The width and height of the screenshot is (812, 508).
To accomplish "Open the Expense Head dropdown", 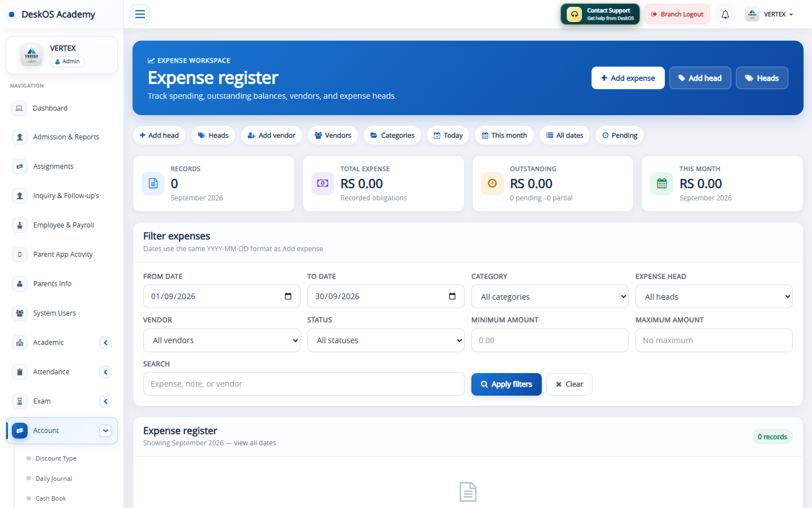I will 714,297.
